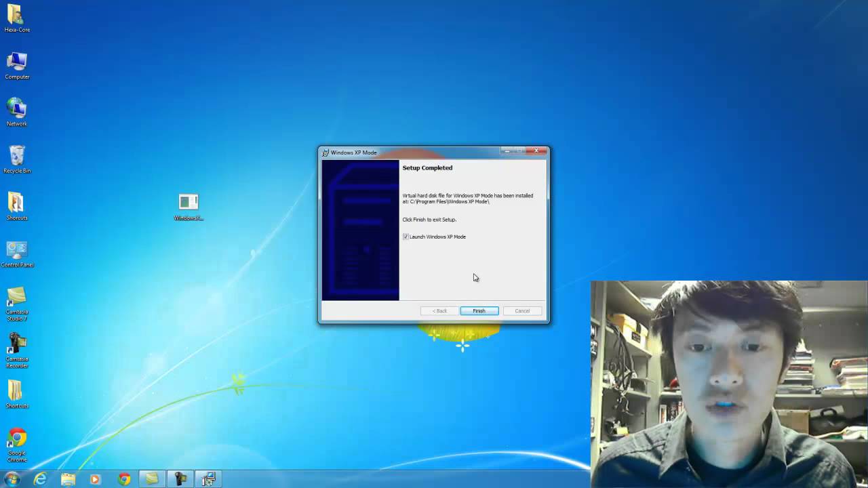Click the blue computer graphic in the dialog
The width and height of the screenshot is (868, 488).
coord(360,230)
